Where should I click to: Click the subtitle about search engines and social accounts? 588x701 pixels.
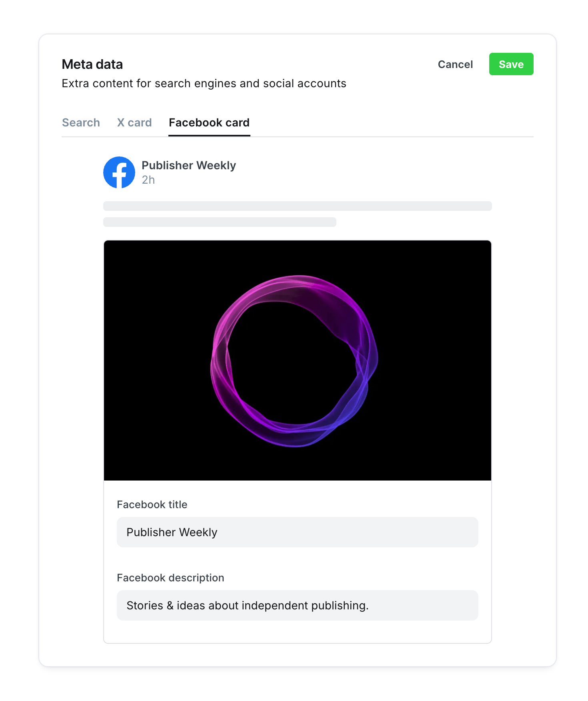click(x=204, y=83)
